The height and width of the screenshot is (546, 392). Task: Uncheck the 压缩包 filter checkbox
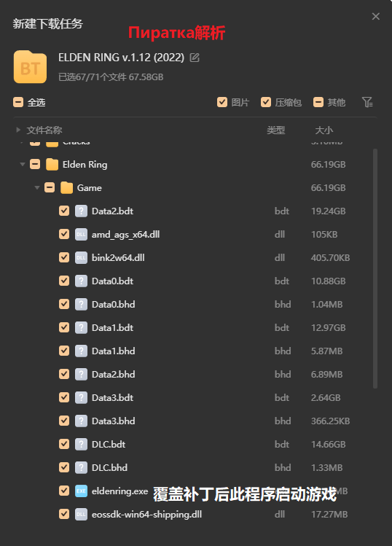[x=266, y=102]
